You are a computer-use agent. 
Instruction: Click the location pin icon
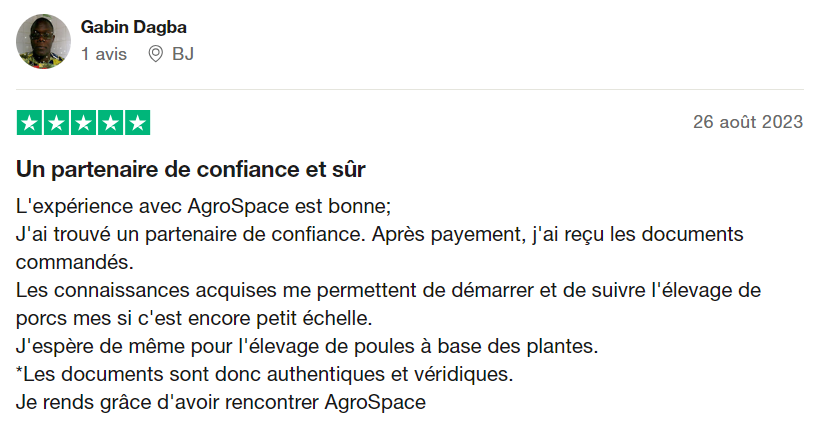pyautogui.click(x=155, y=54)
